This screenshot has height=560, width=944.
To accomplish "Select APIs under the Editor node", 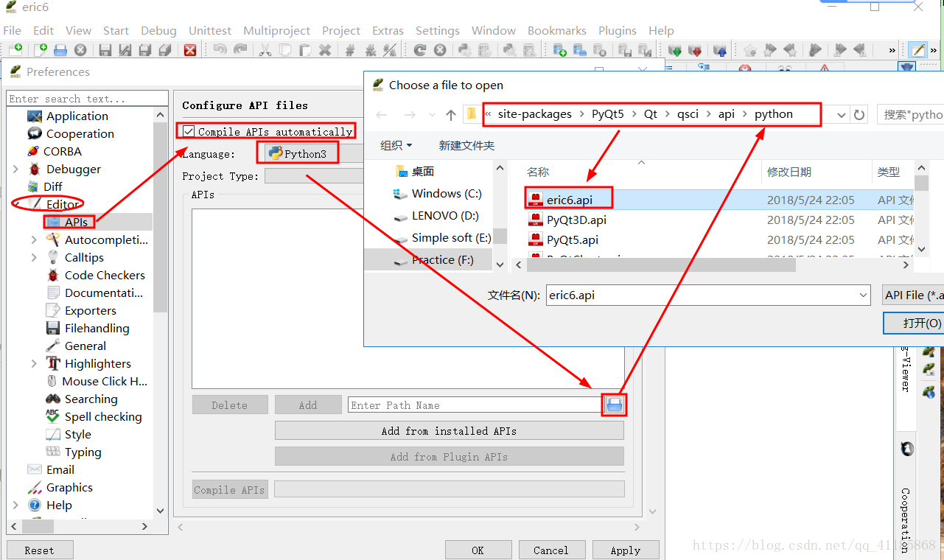I will [76, 223].
